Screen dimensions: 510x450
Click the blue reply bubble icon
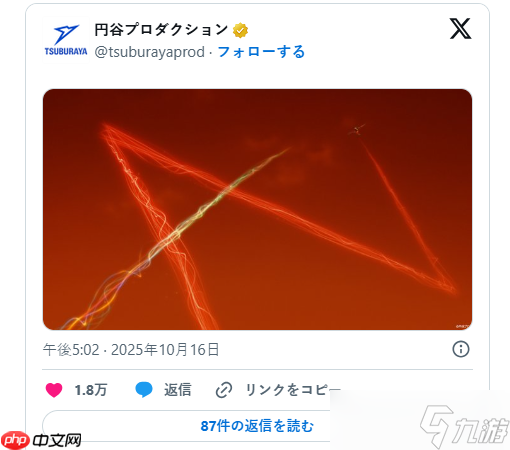tap(144, 390)
